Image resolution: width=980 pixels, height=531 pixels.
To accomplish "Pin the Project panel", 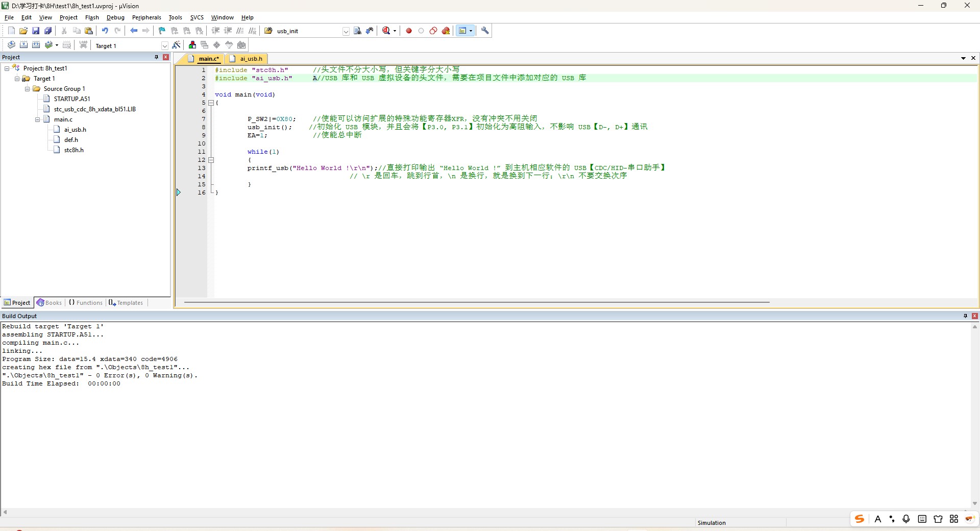I will pos(156,57).
